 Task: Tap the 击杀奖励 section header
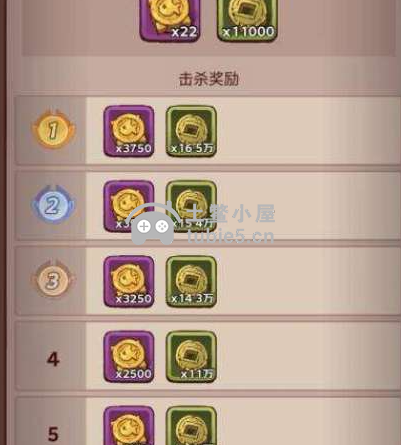click(x=209, y=79)
